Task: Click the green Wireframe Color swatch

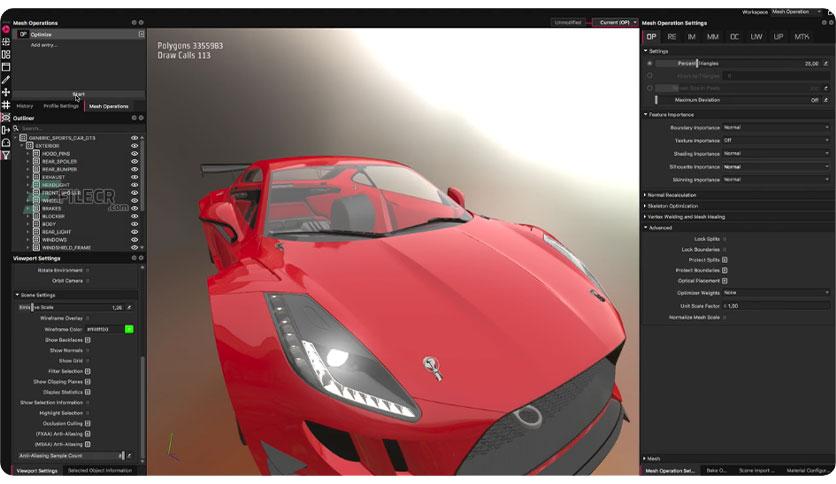Action: pyautogui.click(x=129, y=329)
